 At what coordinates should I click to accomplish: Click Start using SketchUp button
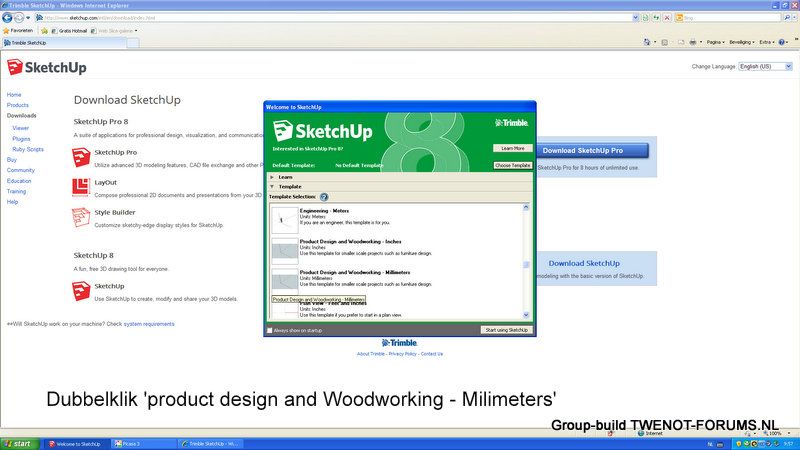click(507, 330)
